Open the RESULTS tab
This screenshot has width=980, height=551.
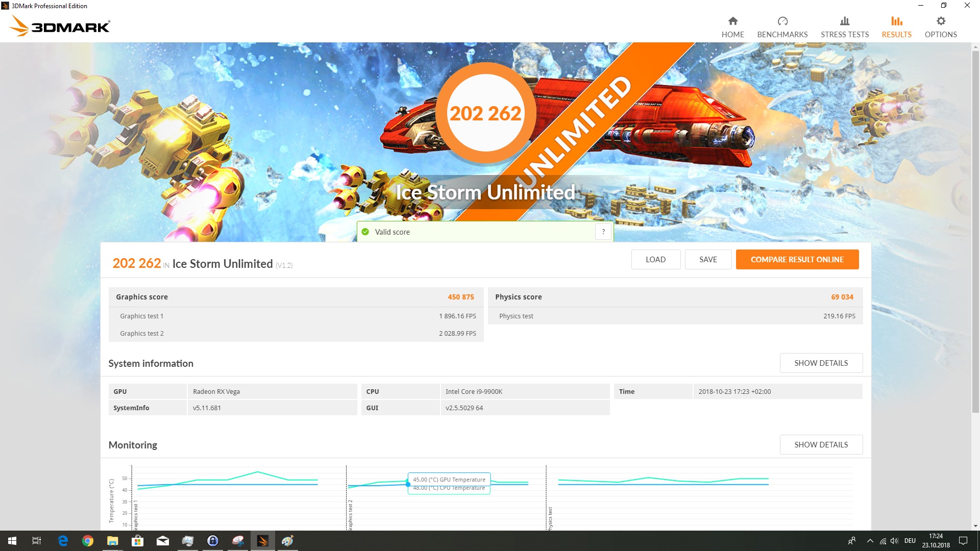pyautogui.click(x=896, y=26)
